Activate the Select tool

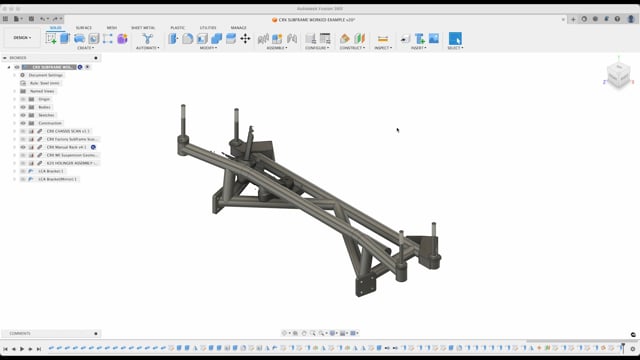coord(455,38)
